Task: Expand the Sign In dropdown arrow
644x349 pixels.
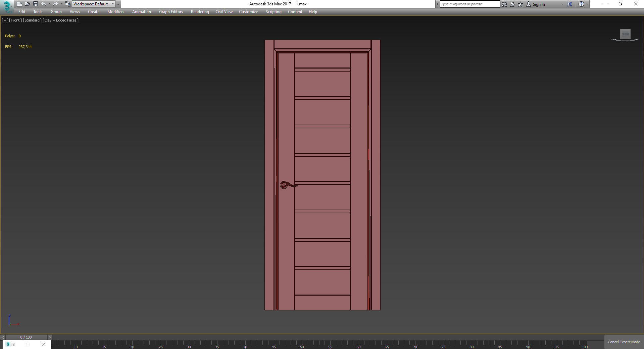Action: pyautogui.click(x=562, y=4)
